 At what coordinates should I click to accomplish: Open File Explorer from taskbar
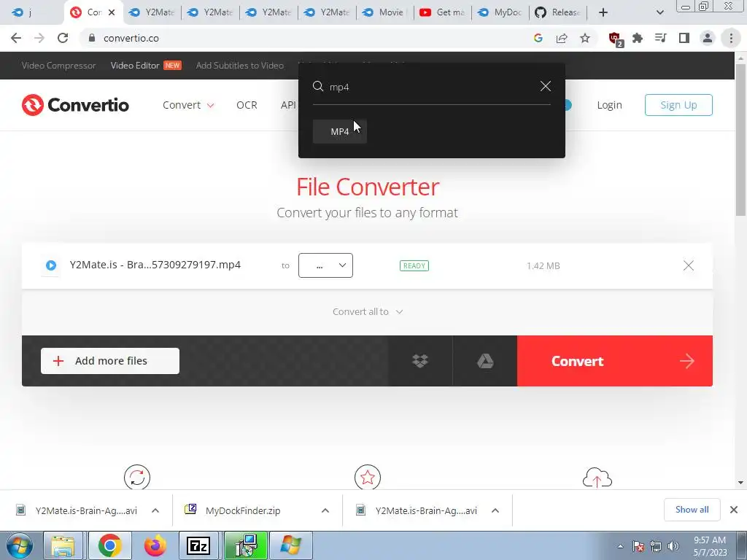coord(63,545)
